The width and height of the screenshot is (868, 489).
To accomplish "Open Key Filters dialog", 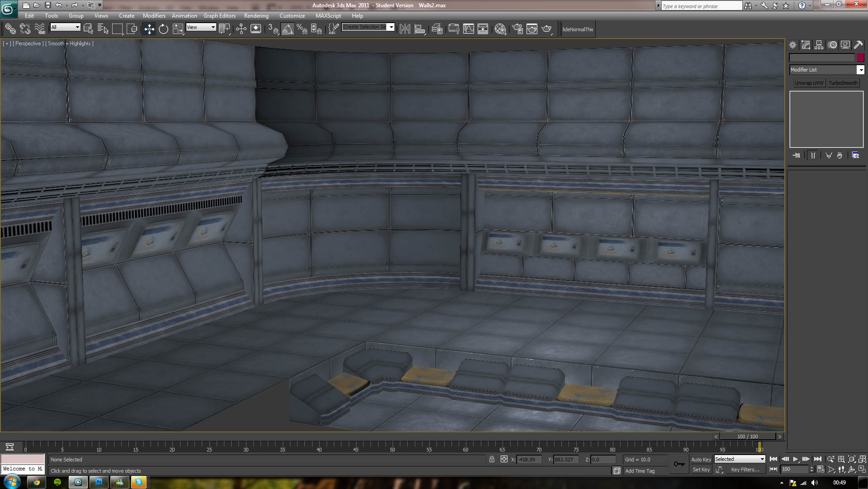I will tap(745, 470).
